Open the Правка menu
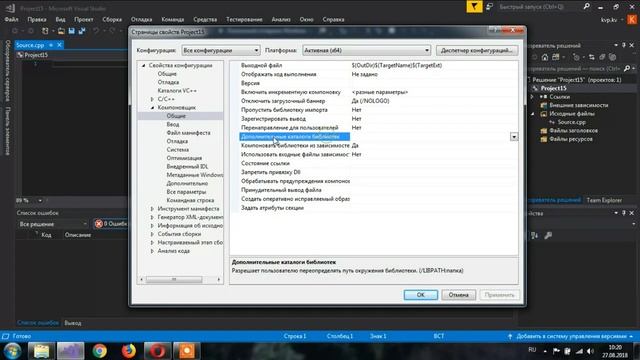Screen dimensions: 640x360 coord(37,19)
